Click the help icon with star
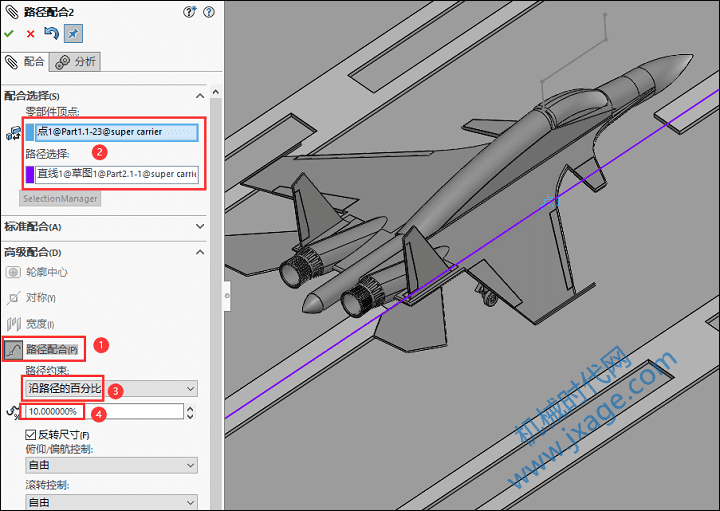Image resolution: width=720 pixels, height=511 pixels. tap(190, 12)
